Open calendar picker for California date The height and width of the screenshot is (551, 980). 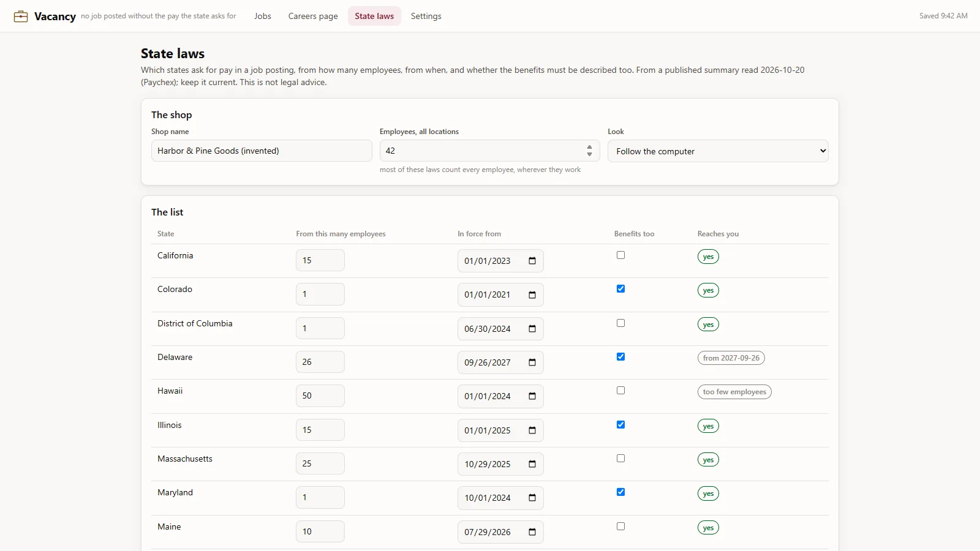pyautogui.click(x=532, y=261)
